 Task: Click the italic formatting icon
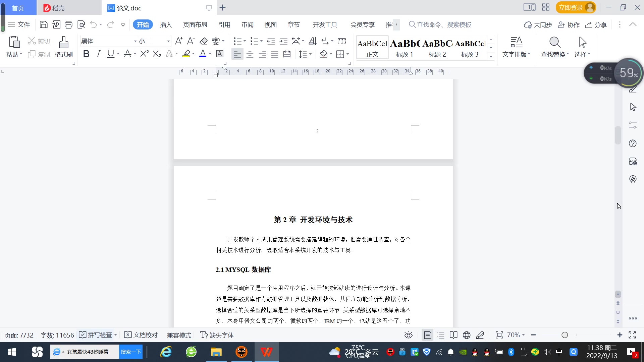click(x=98, y=54)
